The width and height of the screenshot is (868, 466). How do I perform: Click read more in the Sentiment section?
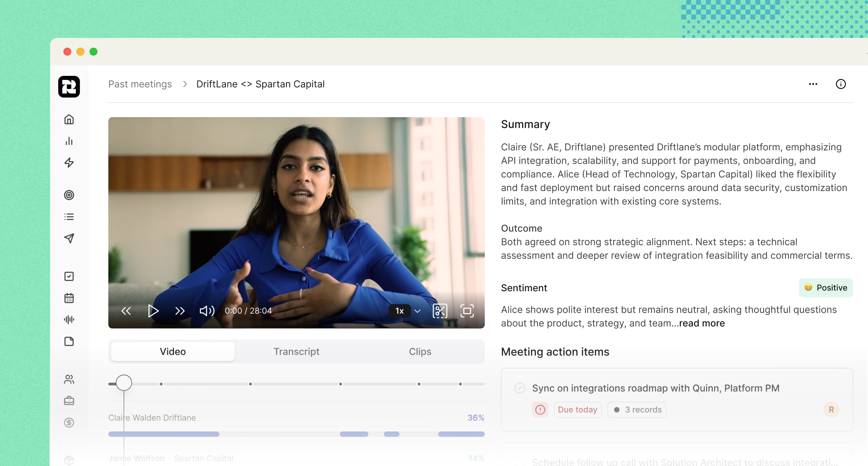coord(701,323)
